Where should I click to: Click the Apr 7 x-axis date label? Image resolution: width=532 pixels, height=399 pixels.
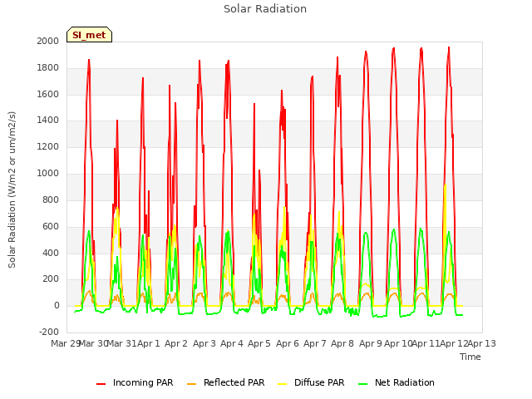[315, 343]
